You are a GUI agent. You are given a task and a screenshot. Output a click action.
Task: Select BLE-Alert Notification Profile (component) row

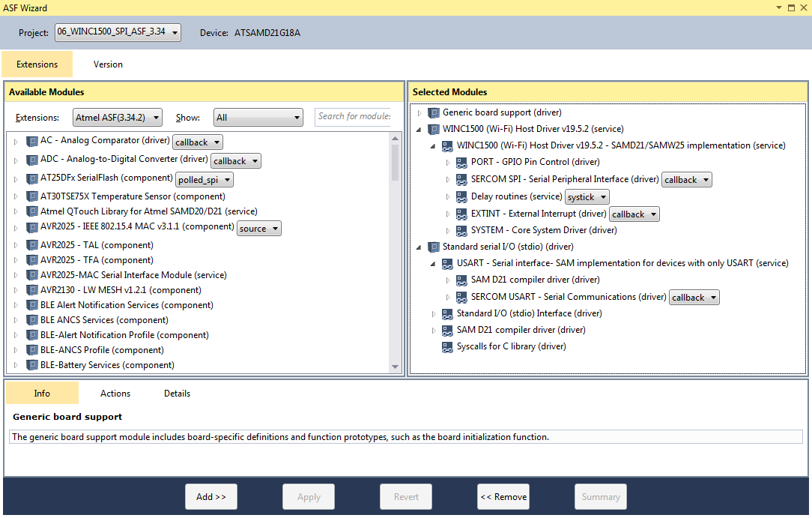125,336
